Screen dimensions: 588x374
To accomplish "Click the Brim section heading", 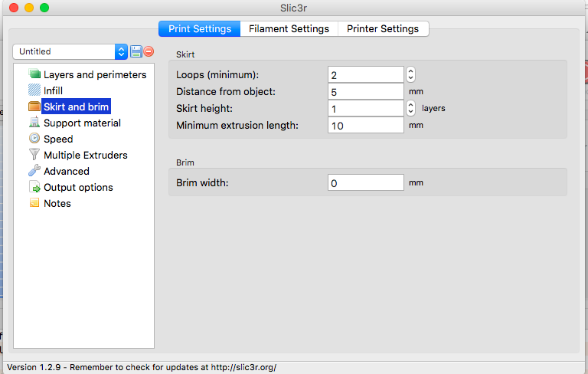I will coord(185,162).
